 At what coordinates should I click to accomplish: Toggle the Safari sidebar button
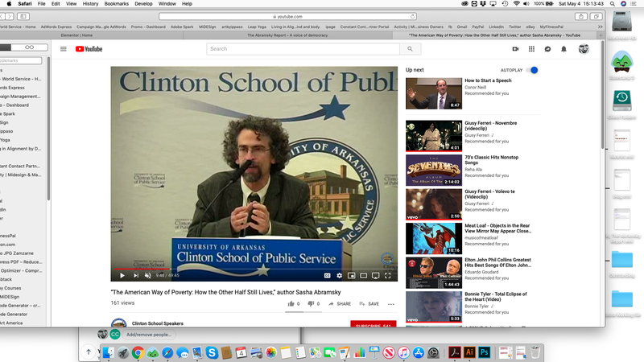click(x=23, y=16)
